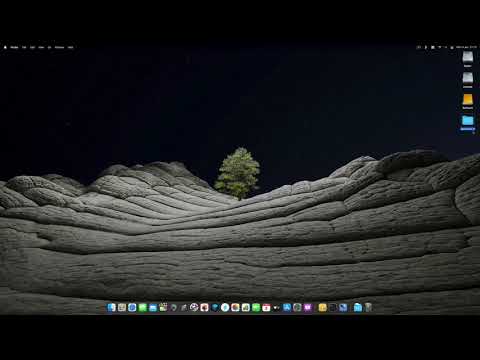This screenshot has width=480, height=360.
Task: Select the orange external drive on desktop
Action: pyautogui.click(x=468, y=100)
